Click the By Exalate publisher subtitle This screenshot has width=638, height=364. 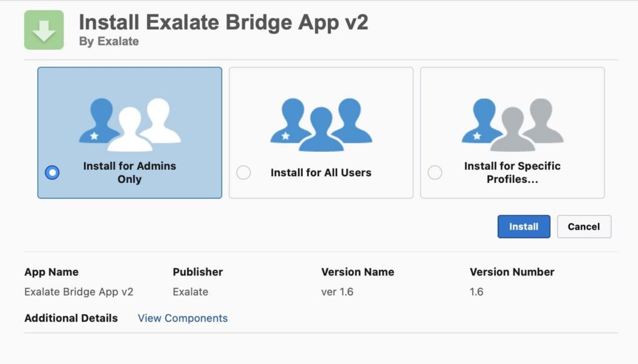click(109, 42)
